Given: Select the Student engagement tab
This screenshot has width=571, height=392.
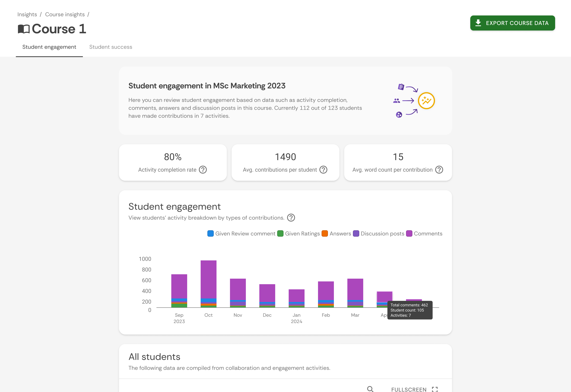Looking at the screenshot, I should coord(49,47).
